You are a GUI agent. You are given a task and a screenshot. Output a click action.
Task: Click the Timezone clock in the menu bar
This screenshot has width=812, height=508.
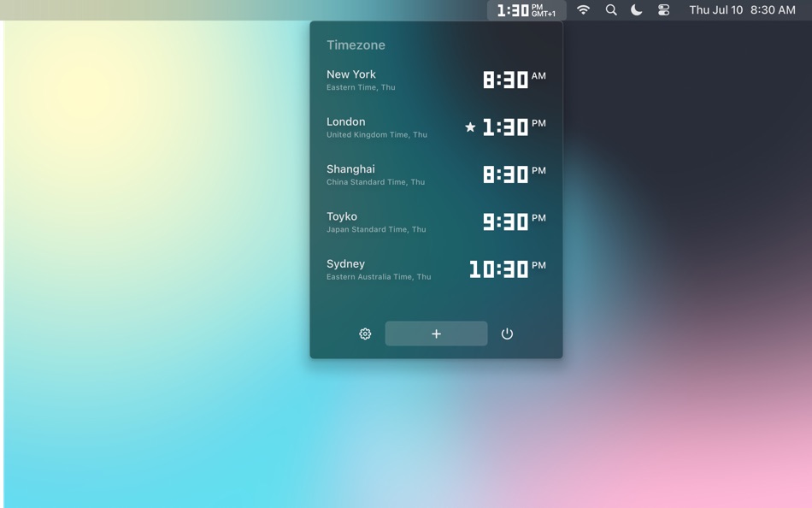pos(527,9)
